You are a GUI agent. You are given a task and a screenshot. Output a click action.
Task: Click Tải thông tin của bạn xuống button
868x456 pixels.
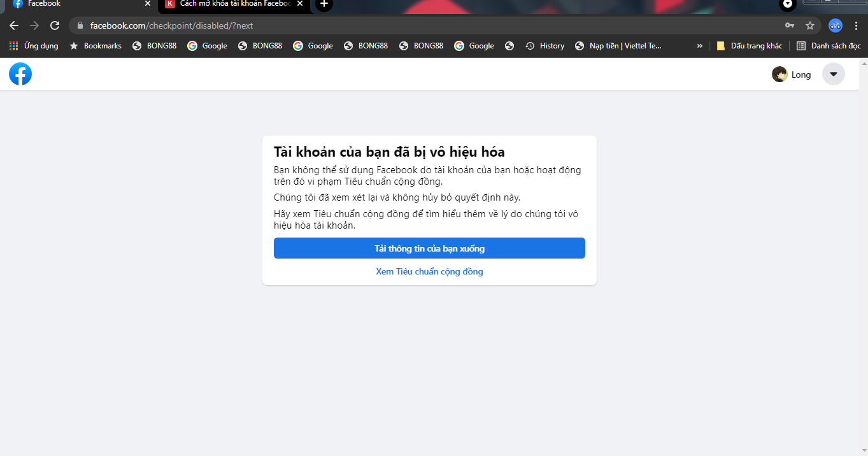pos(429,248)
